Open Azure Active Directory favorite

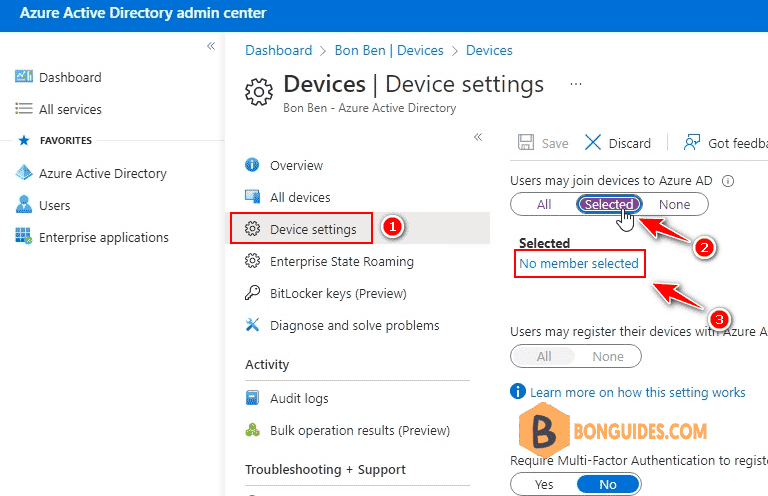coord(103,173)
